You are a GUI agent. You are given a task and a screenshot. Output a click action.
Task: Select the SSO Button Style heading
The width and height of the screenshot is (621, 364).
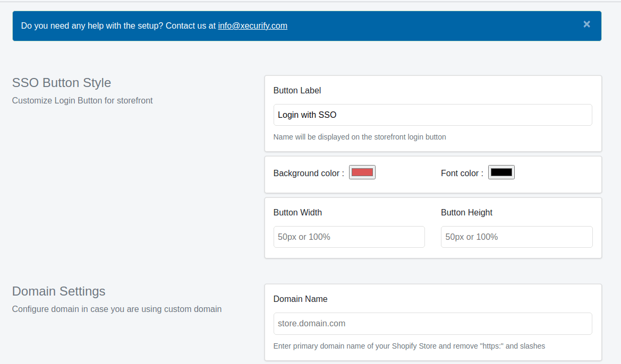[x=62, y=83]
